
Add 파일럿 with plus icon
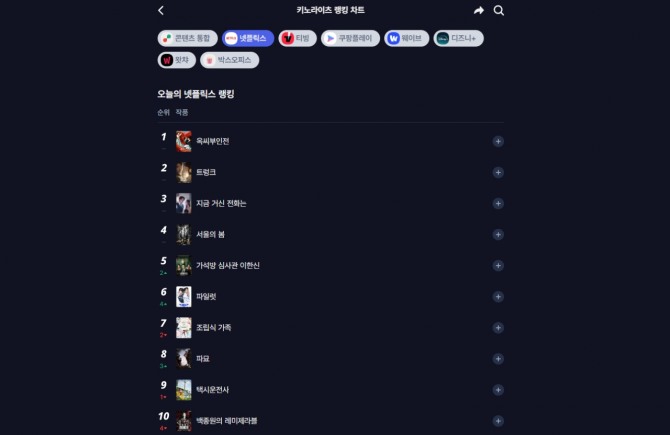click(498, 297)
